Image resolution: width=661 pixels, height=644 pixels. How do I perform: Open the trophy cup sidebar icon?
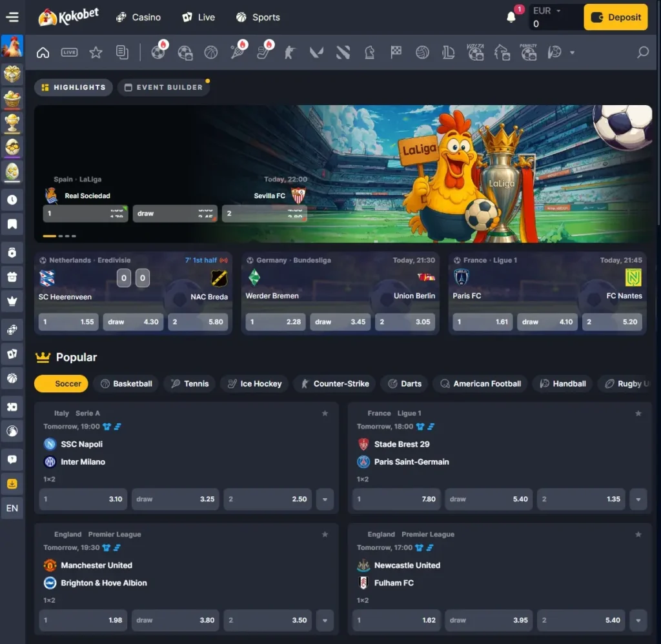click(12, 123)
